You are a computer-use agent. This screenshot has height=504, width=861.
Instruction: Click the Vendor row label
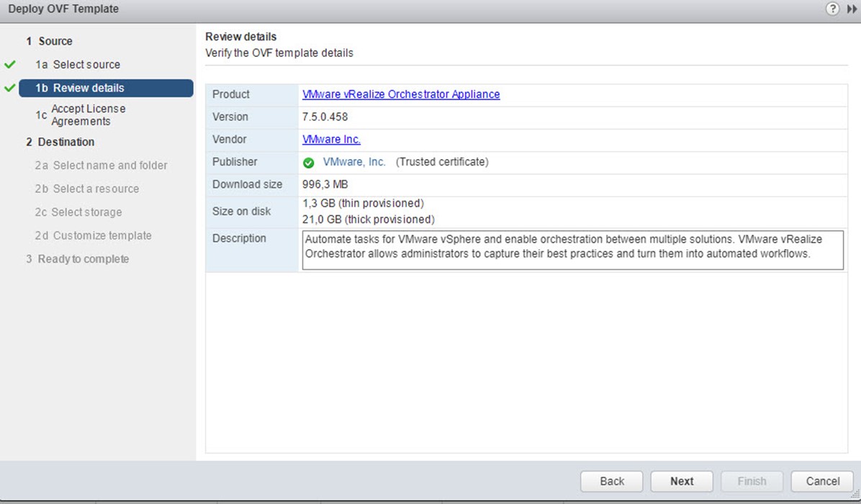click(x=229, y=140)
